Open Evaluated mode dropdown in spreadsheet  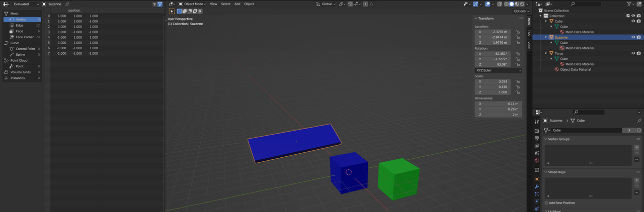coord(27,4)
